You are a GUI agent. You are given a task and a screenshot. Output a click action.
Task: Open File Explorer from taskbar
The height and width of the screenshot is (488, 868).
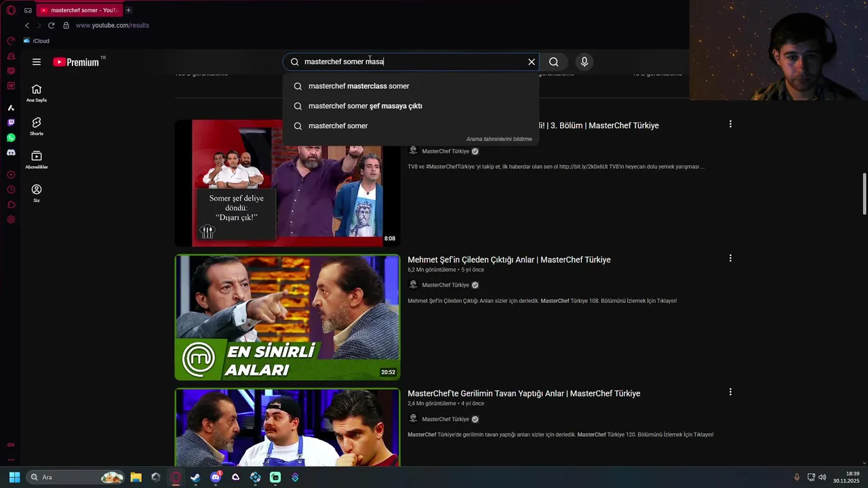136,477
